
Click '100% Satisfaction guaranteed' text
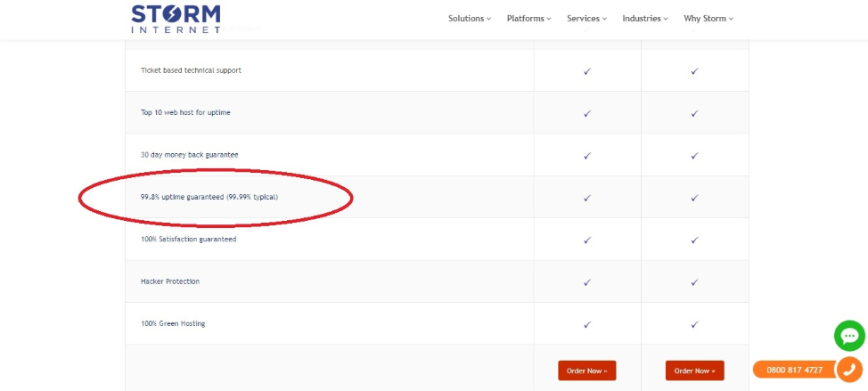click(x=188, y=239)
